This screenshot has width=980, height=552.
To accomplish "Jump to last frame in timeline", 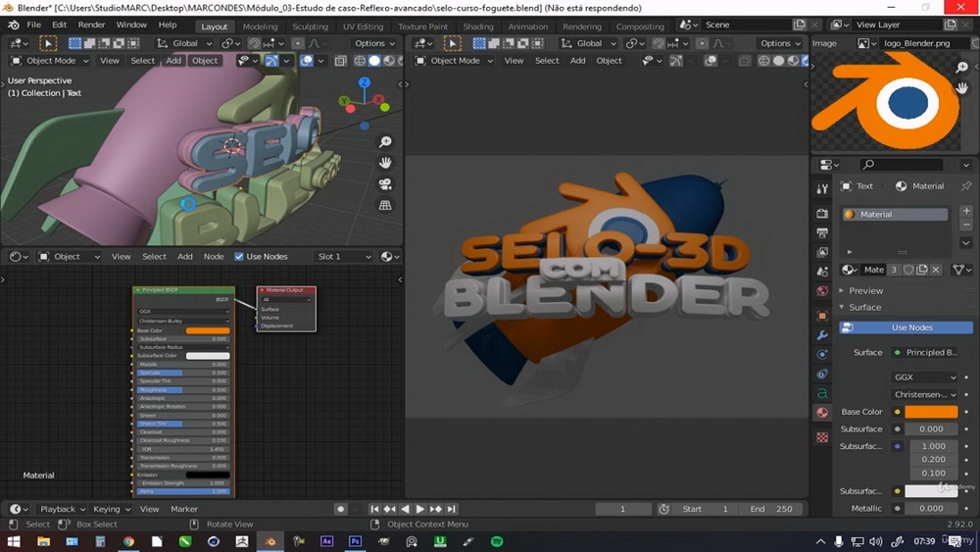I will click(x=451, y=509).
